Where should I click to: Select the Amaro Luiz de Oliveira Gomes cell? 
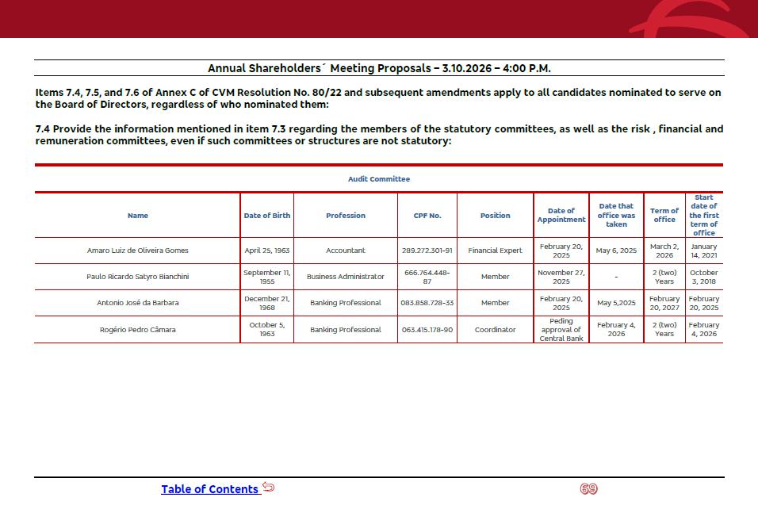138,251
